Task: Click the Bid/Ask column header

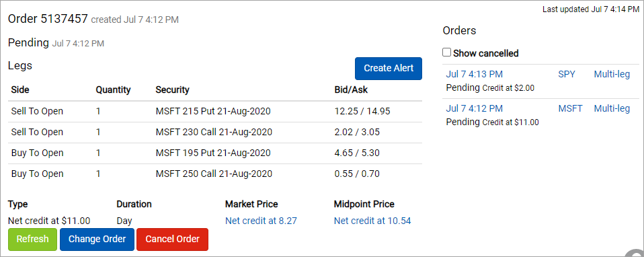Action: pyautogui.click(x=351, y=89)
